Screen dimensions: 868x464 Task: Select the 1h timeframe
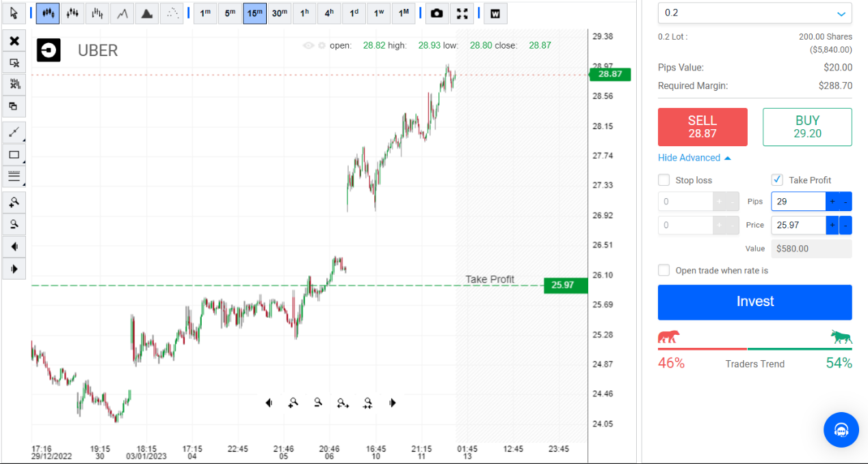click(304, 13)
